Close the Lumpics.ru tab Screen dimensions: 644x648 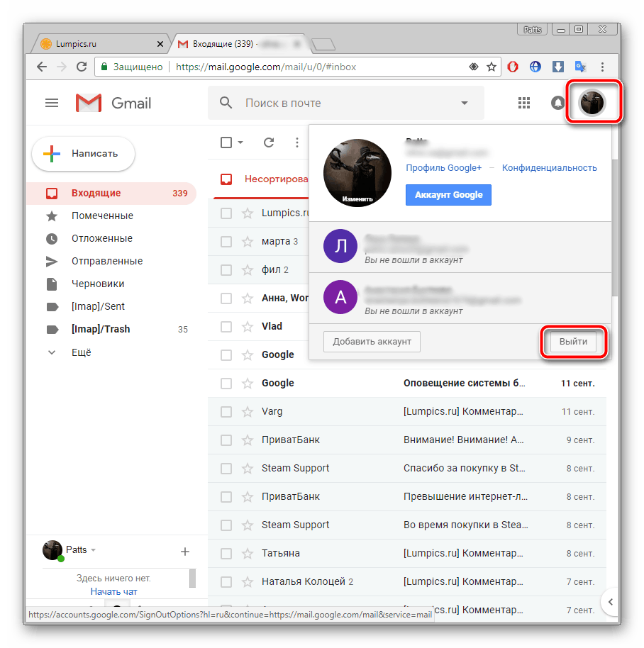click(160, 44)
